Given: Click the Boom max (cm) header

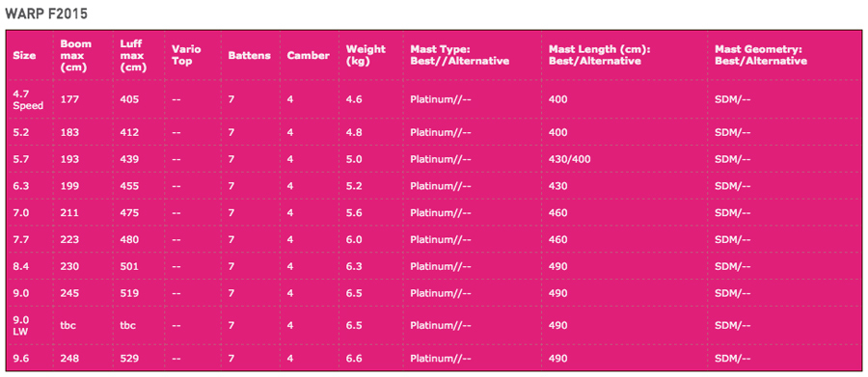Looking at the screenshot, I should click(x=76, y=55).
